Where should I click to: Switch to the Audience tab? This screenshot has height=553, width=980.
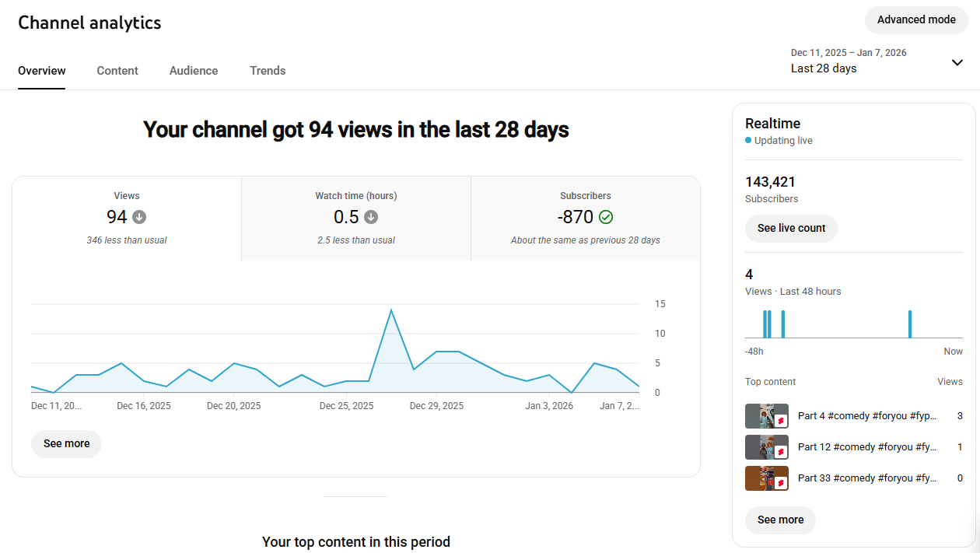point(194,71)
